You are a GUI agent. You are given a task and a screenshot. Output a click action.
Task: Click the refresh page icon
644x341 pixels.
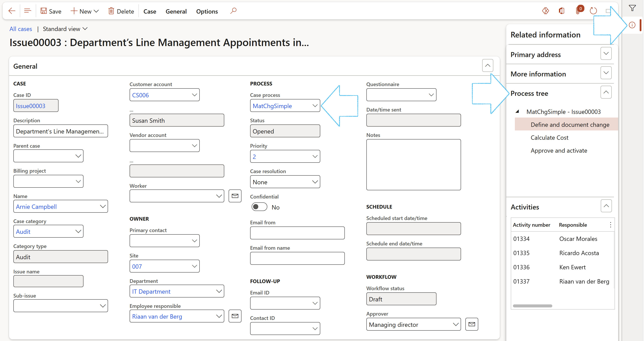point(593,11)
